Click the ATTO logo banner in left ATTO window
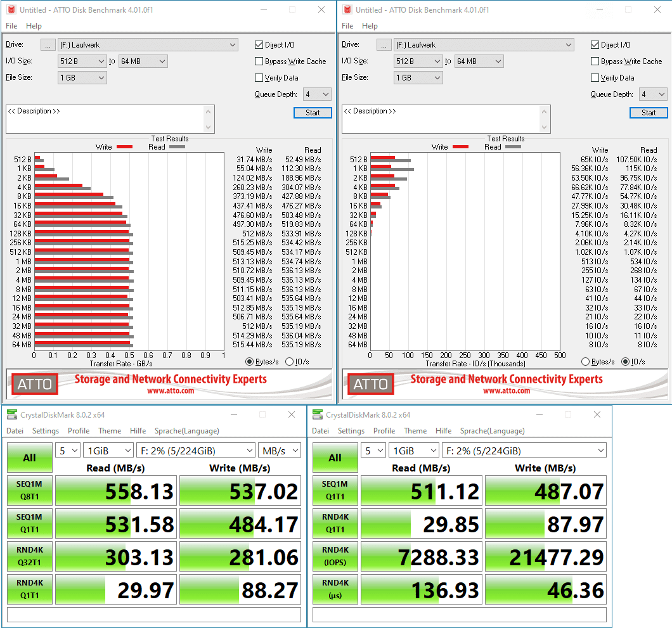The image size is (672, 628). pos(35,384)
